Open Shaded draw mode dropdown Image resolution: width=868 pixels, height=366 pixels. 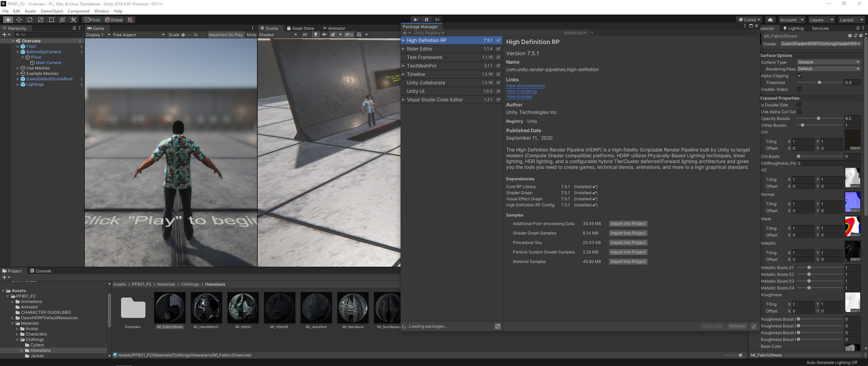click(278, 35)
